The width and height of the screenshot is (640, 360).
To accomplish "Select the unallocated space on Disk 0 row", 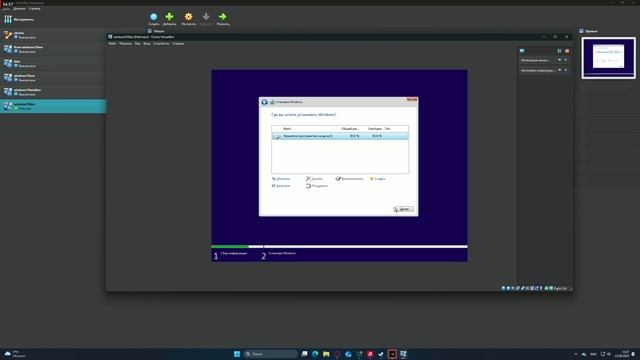I will click(340, 136).
